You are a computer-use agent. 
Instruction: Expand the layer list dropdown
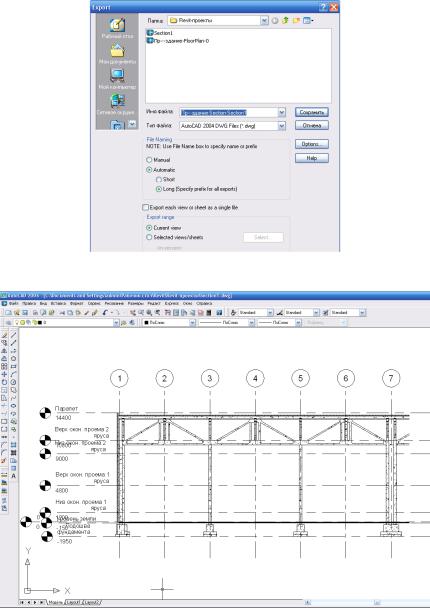116,323
